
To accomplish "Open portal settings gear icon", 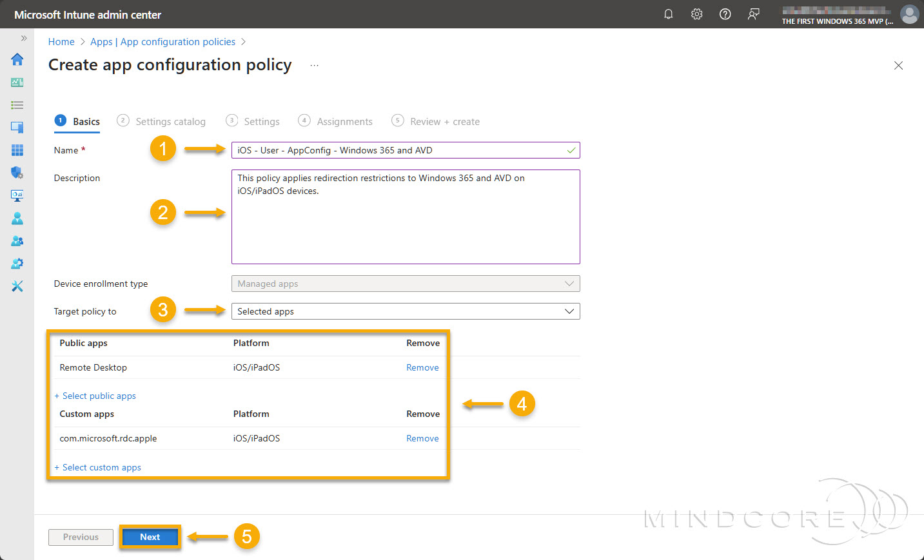I will pyautogui.click(x=697, y=14).
